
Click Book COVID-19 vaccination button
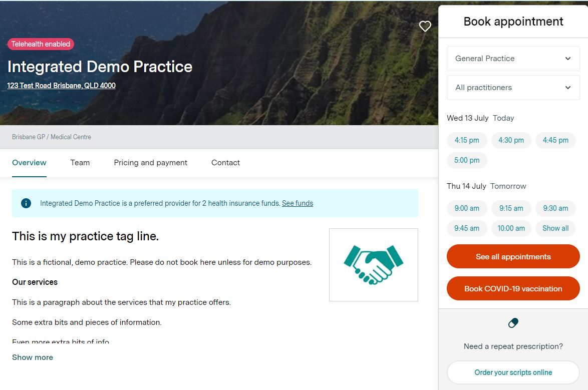[513, 289]
